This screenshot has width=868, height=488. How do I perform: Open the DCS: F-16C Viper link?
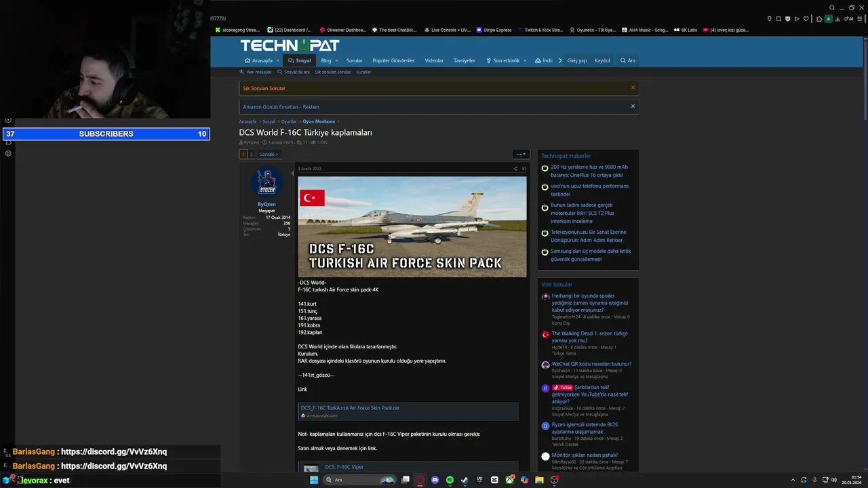point(344,466)
